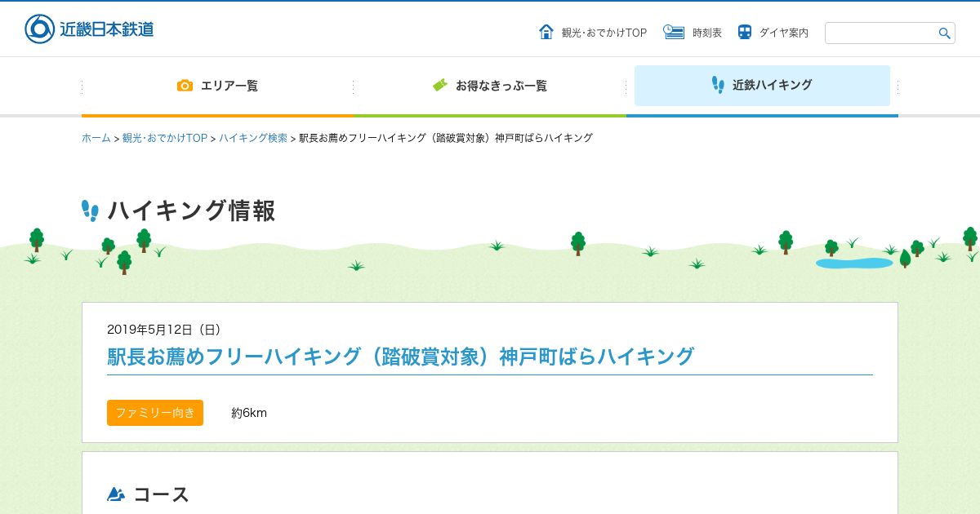Open 観光・おでかけTOP in breadcrumb
Screen dimensions: 980x514
(x=165, y=138)
